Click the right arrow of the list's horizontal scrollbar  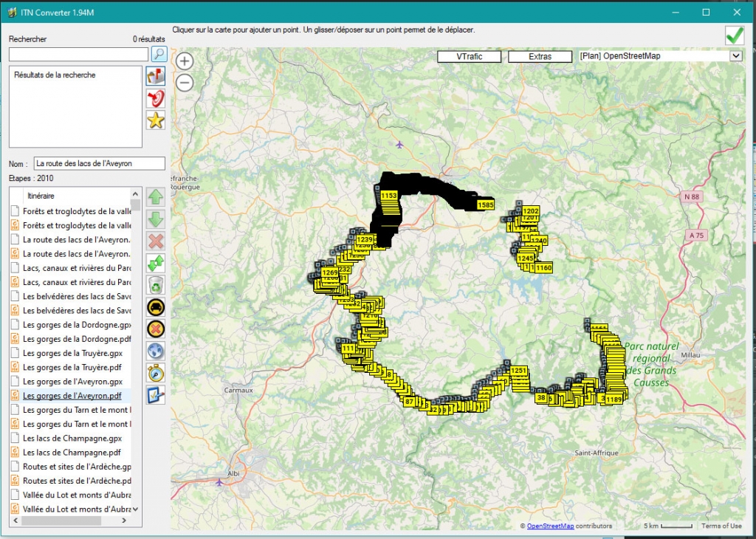click(x=124, y=521)
